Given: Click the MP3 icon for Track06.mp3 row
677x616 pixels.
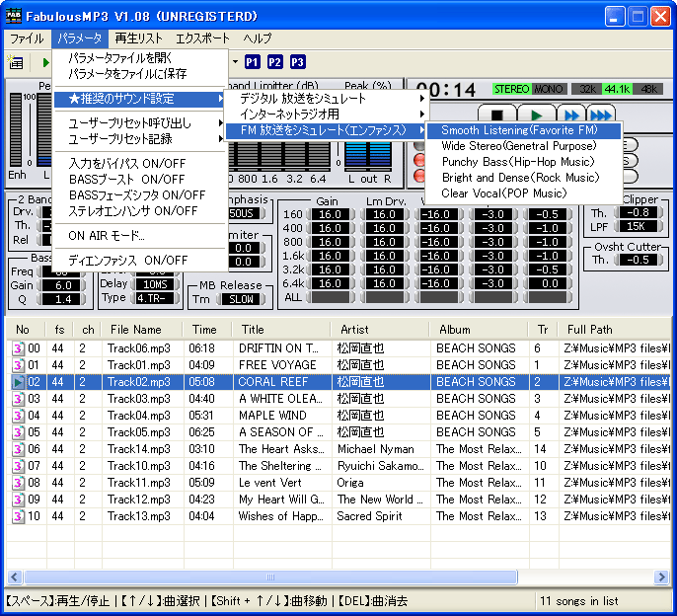Looking at the screenshot, I should tap(18, 348).
